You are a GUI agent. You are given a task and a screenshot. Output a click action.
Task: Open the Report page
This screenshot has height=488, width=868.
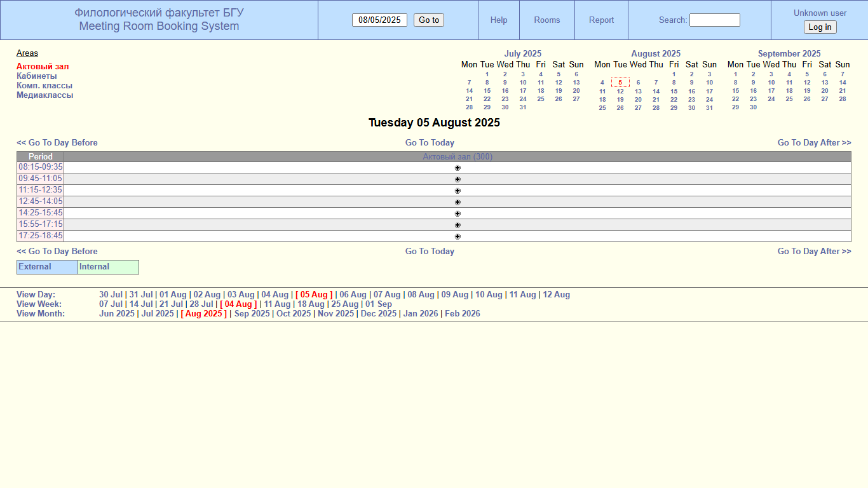[601, 20]
